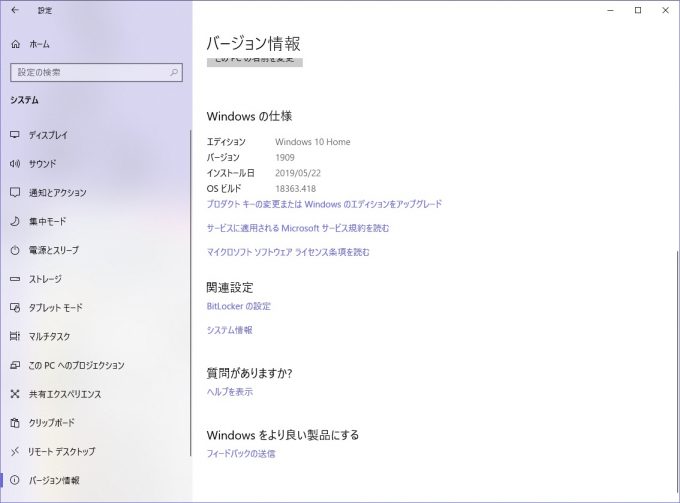Focus the 設定の検索 search field

(96, 72)
